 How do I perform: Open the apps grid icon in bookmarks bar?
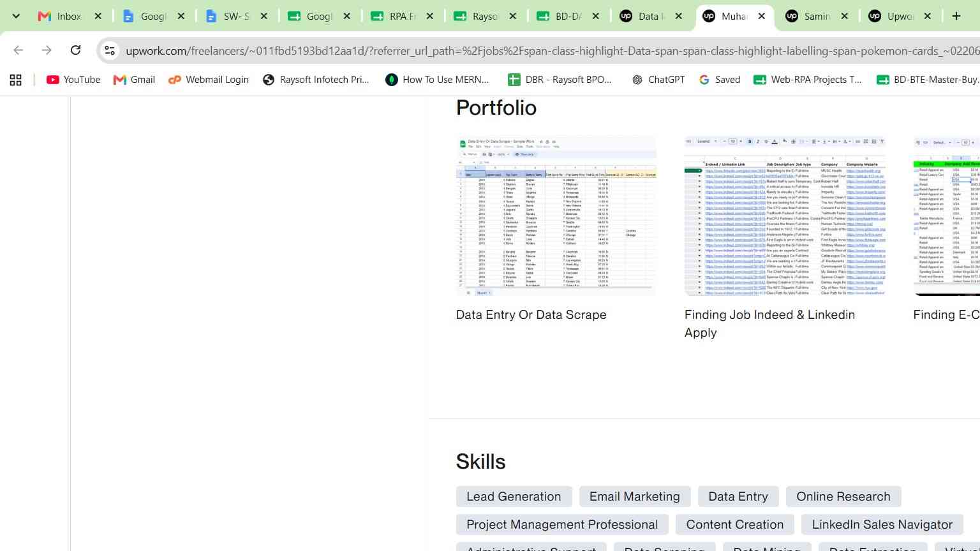[x=15, y=80]
